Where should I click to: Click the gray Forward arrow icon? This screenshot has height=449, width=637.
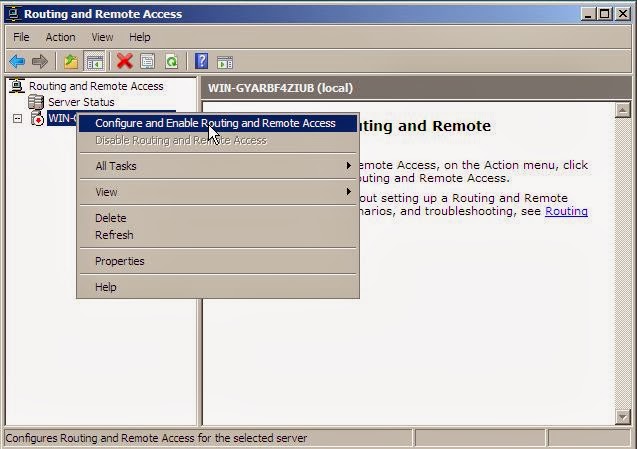tap(39, 62)
